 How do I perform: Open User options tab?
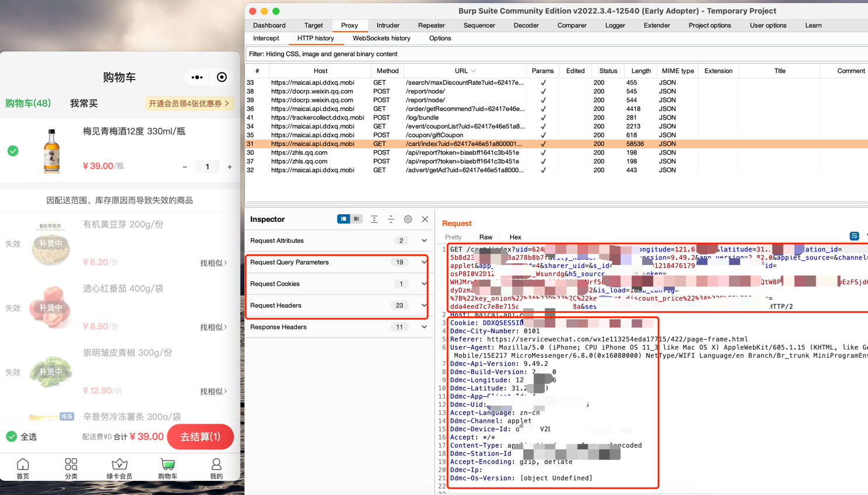click(768, 26)
